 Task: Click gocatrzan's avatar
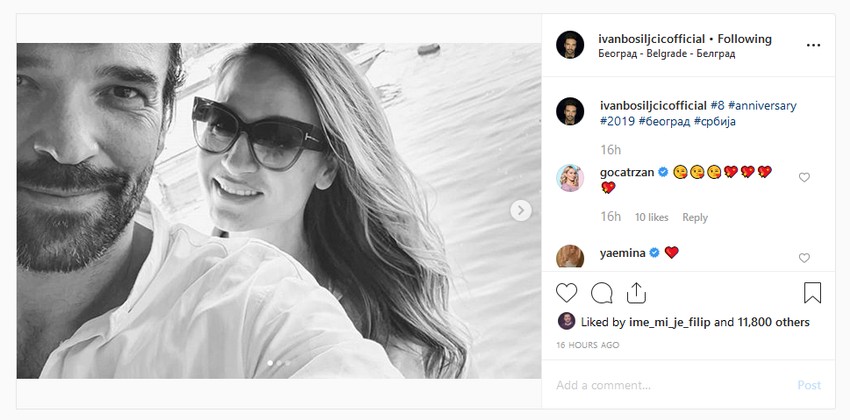(570, 178)
